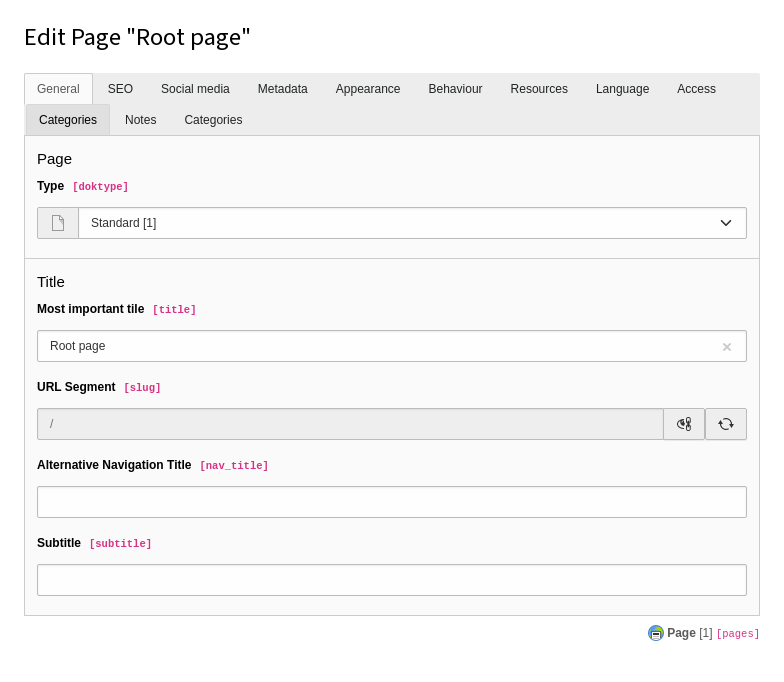This screenshot has width=784, height=682.
Task: Select the General tab
Action: [58, 89]
